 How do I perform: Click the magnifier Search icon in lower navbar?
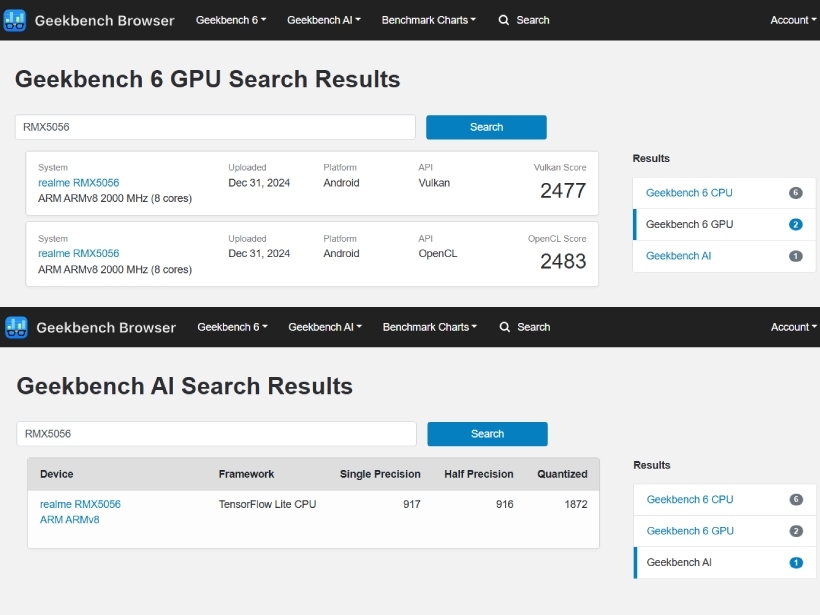tap(505, 327)
